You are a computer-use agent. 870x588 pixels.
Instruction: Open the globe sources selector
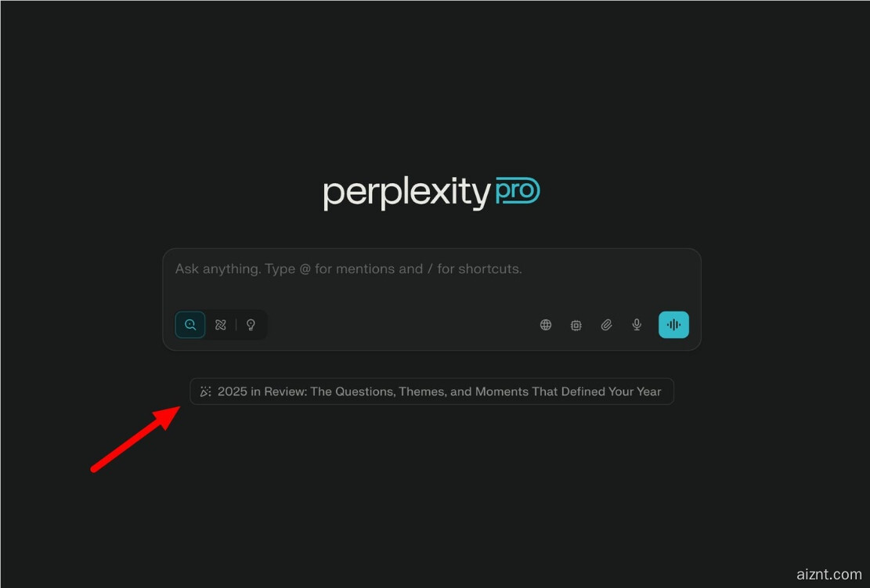click(546, 324)
